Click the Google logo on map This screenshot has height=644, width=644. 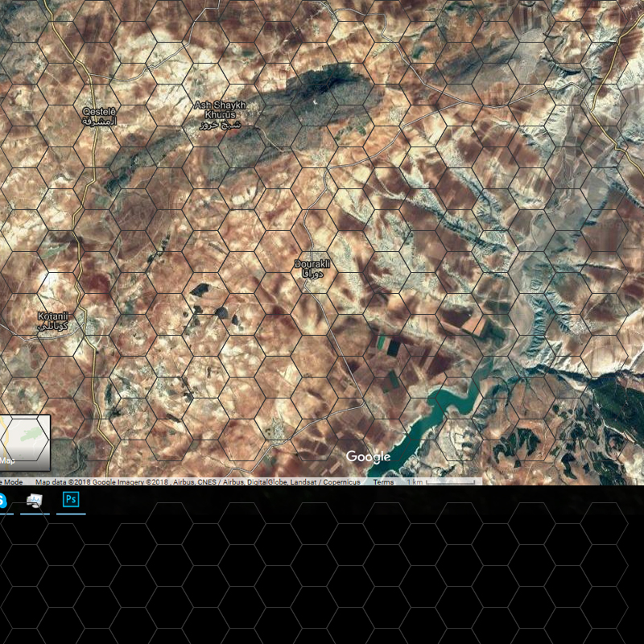click(x=368, y=456)
